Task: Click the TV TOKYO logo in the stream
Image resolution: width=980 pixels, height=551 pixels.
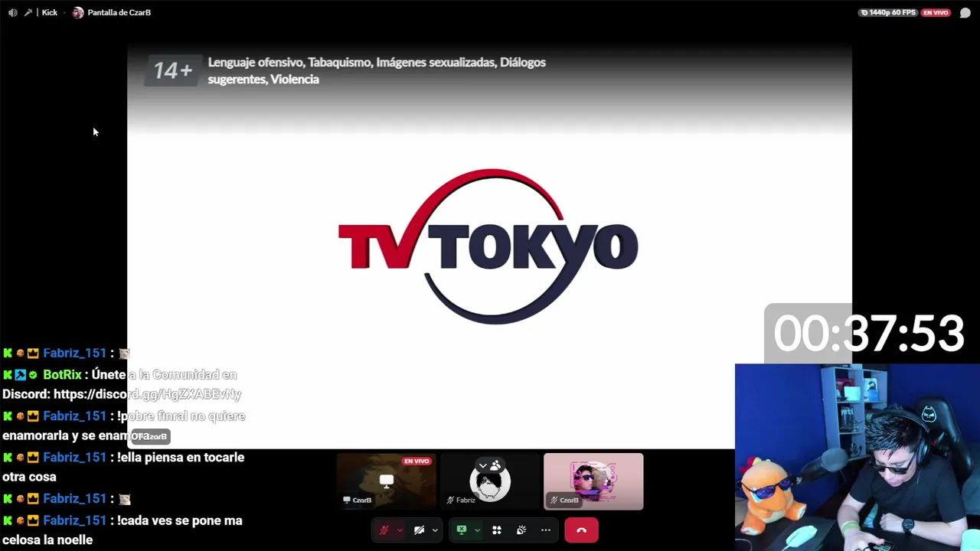Action: [x=488, y=246]
